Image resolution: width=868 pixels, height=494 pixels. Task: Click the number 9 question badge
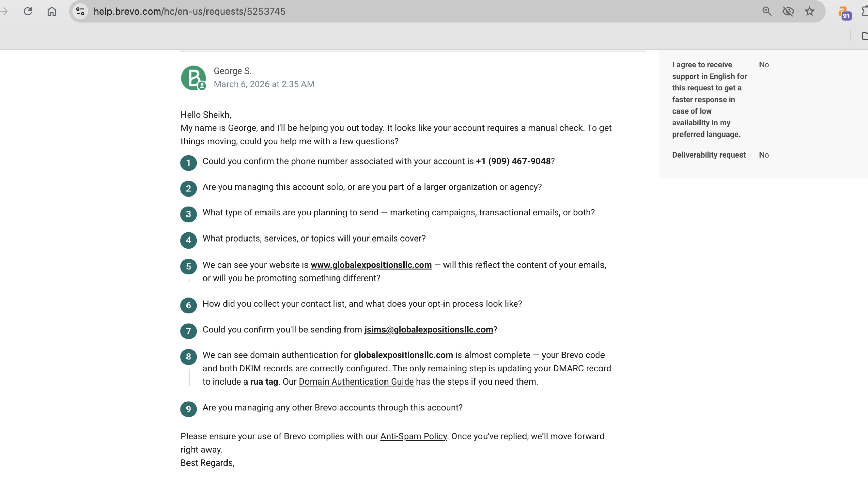[189, 409]
